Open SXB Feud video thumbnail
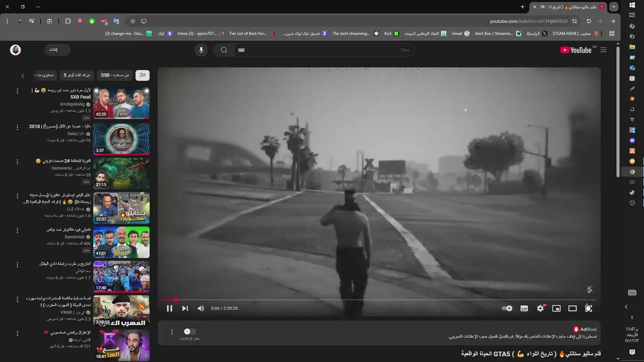The width and height of the screenshot is (644, 362). point(121,103)
